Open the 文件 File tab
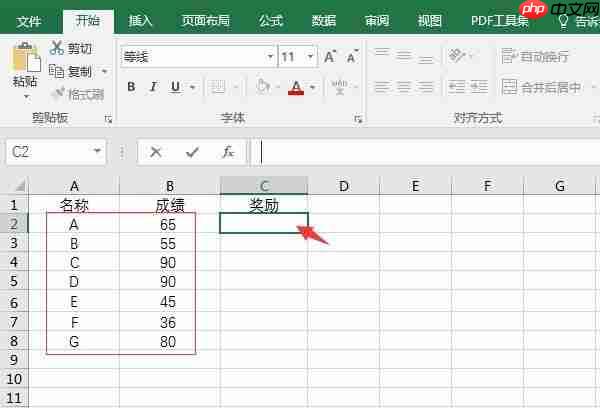 [29, 21]
